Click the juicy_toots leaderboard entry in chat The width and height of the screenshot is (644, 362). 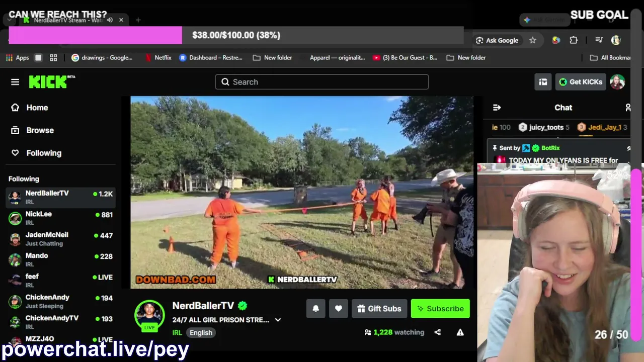[544, 128]
